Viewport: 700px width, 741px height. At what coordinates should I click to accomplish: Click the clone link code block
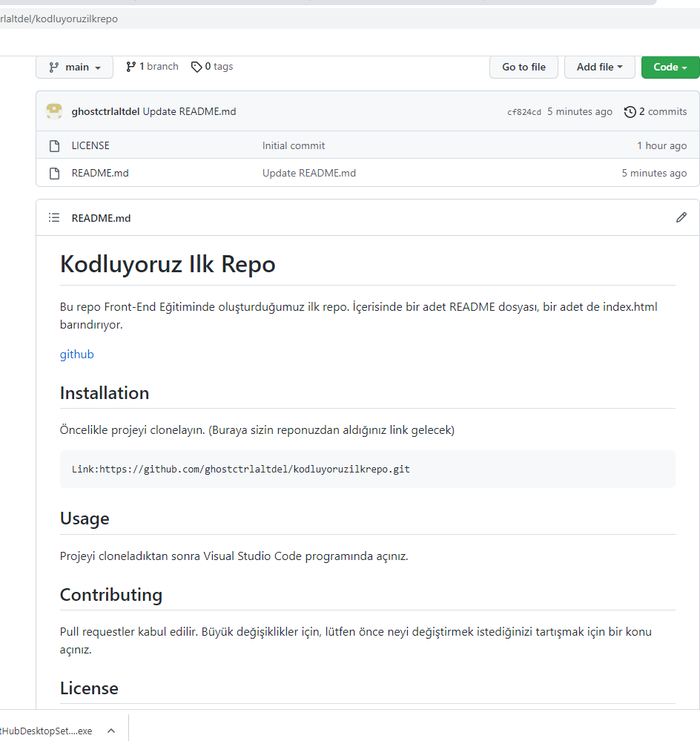[368, 470]
